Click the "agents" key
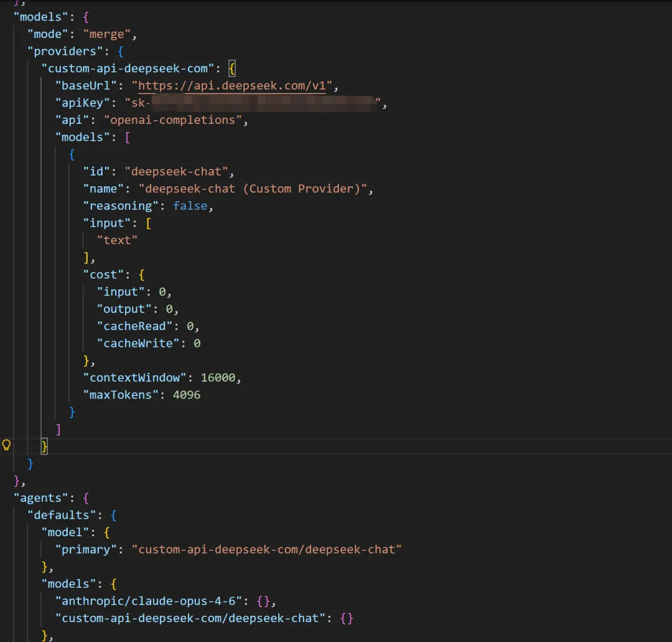672x642 pixels. (40, 498)
